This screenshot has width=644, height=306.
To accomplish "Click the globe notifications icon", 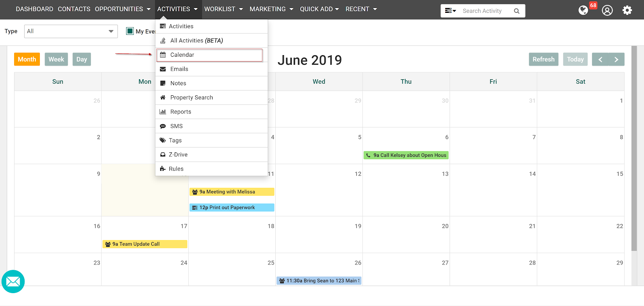I will [583, 10].
